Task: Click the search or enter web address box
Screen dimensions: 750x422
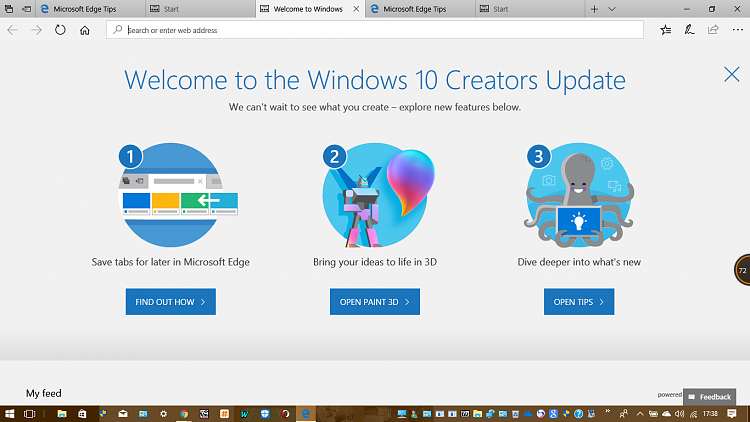Action: coord(375,30)
